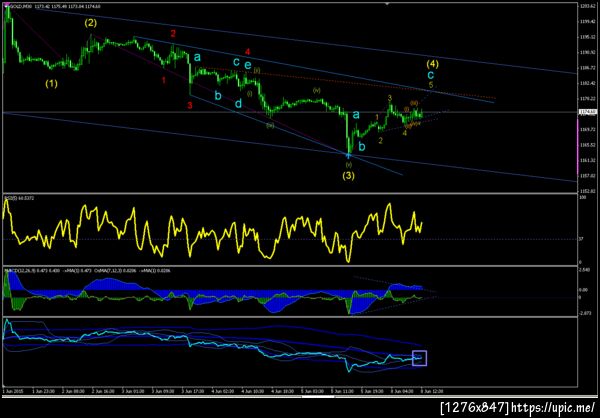Click the 1161.32 price axis value
This screenshot has width=600, height=418.
click(588, 160)
